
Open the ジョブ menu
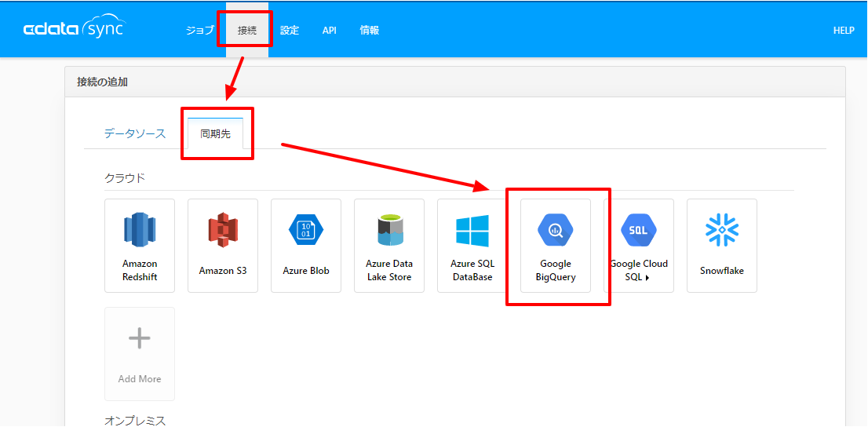(x=200, y=31)
